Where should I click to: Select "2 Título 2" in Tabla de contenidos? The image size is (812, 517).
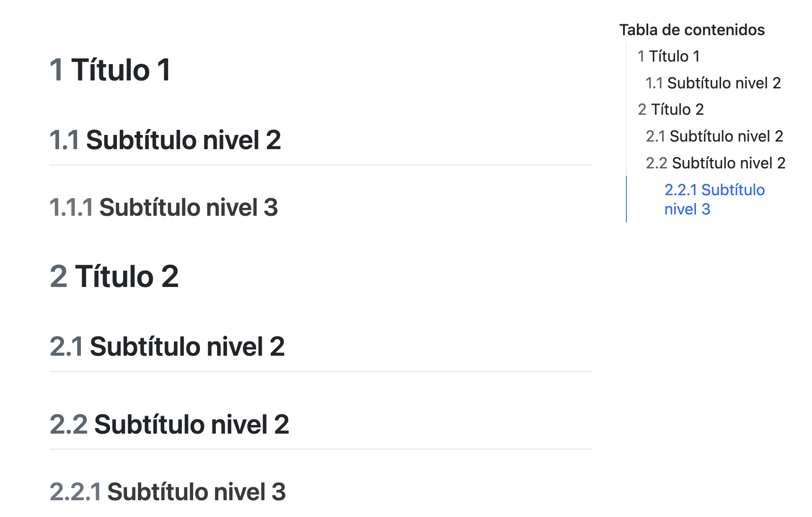pos(670,109)
